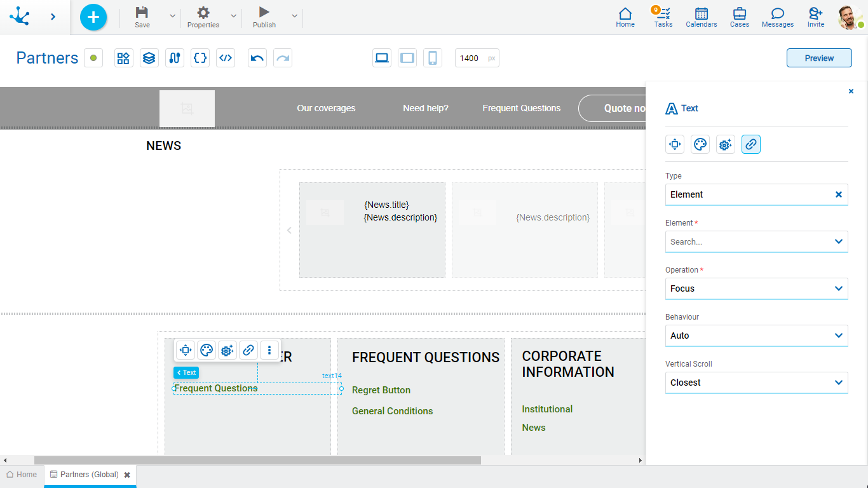Select the General Conditions link
The width and height of the screenshot is (868, 488).
point(393,411)
